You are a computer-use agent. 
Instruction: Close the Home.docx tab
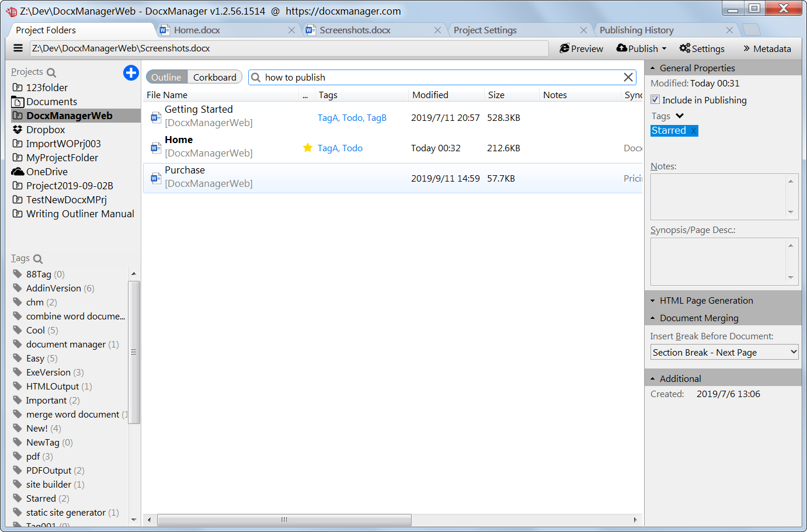291,30
